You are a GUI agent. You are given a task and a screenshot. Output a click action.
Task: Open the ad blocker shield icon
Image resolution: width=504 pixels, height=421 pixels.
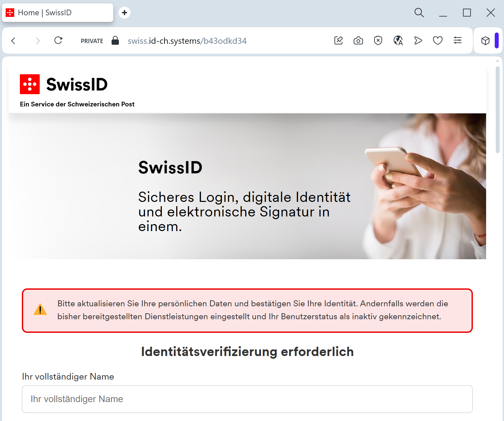378,40
